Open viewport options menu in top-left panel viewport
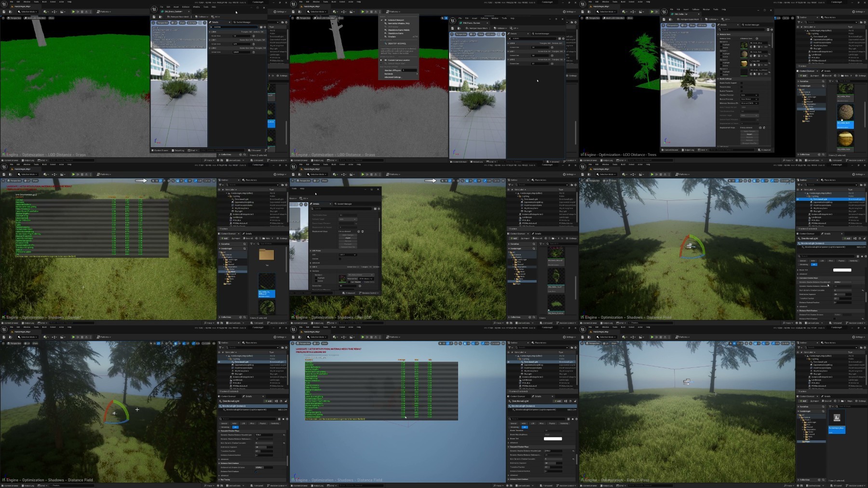The image size is (868, 488). pos(3,18)
